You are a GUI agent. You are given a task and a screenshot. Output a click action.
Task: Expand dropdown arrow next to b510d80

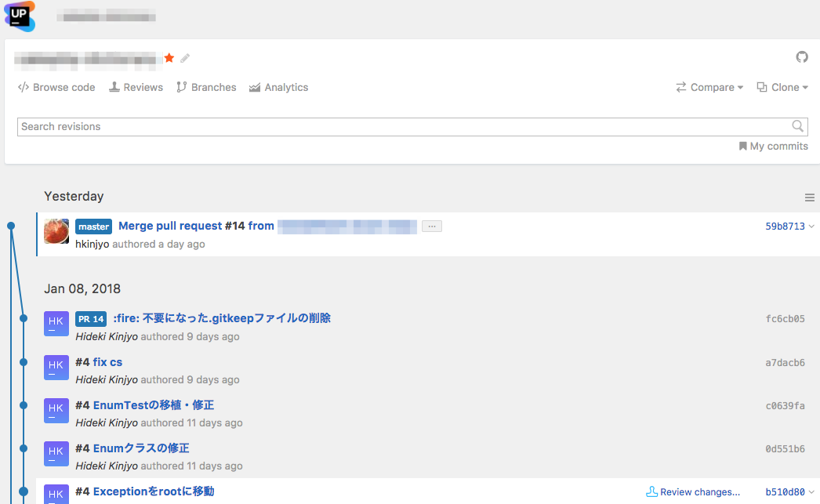[x=811, y=492]
